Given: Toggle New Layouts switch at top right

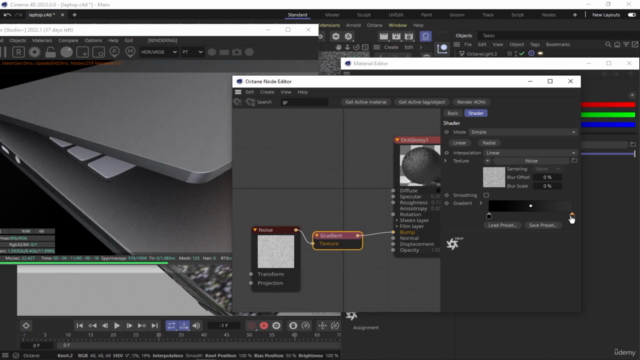Looking at the screenshot, I should pos(632,15).
